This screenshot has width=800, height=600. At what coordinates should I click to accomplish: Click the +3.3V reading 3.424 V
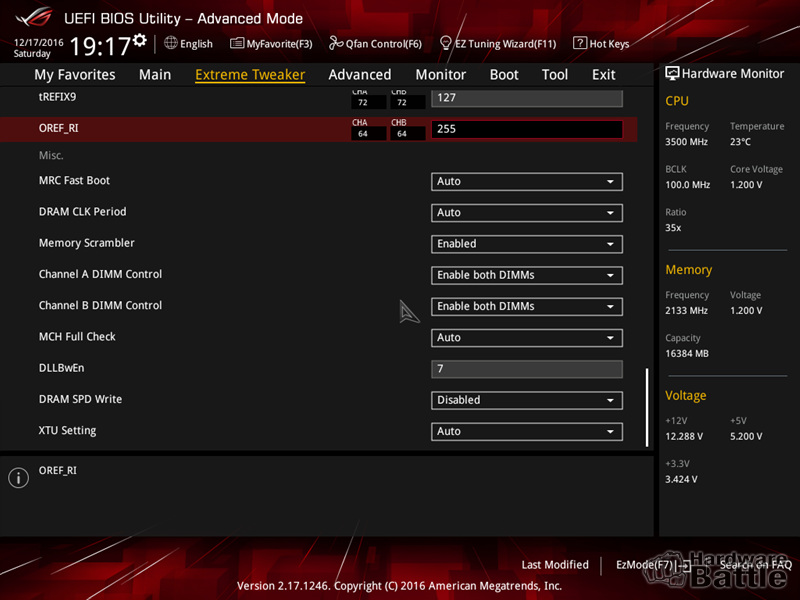(x=681, y=480)
